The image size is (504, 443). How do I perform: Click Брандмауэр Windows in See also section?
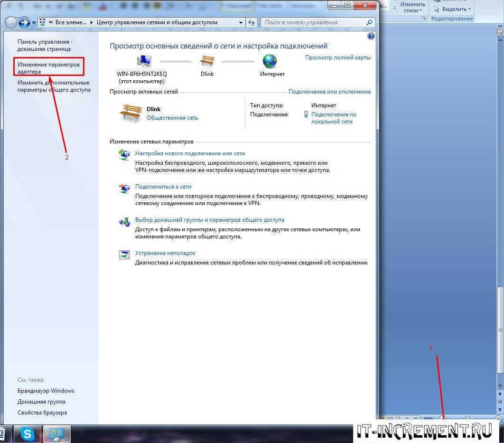pos(46,391)
